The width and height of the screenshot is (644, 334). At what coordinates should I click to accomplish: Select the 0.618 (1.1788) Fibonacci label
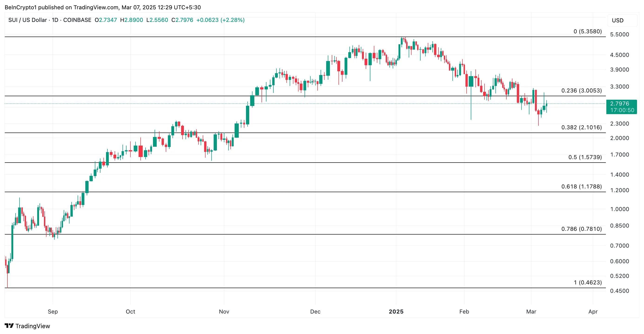point(581,187)
